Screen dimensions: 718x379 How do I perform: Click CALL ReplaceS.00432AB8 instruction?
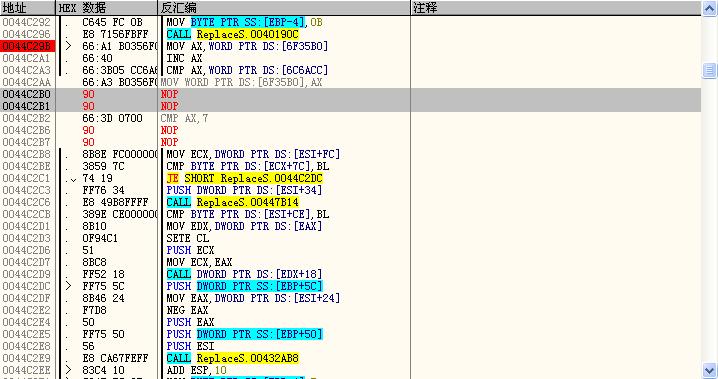click(x=233, y=358)
